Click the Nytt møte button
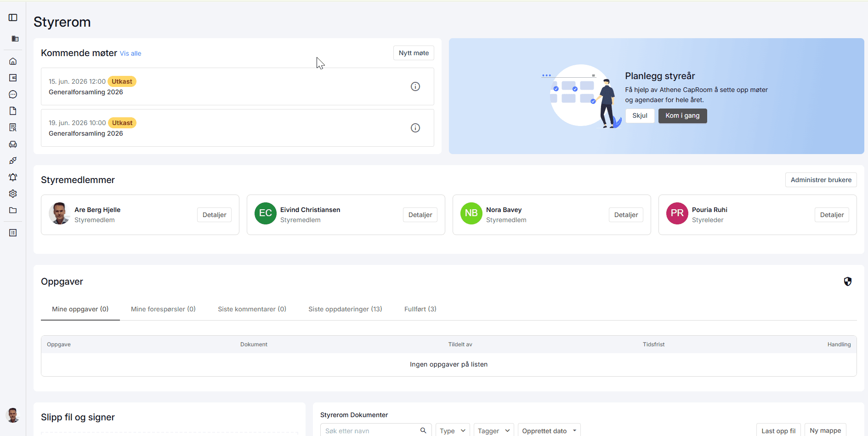868x436 pixels. coord(414,53)
